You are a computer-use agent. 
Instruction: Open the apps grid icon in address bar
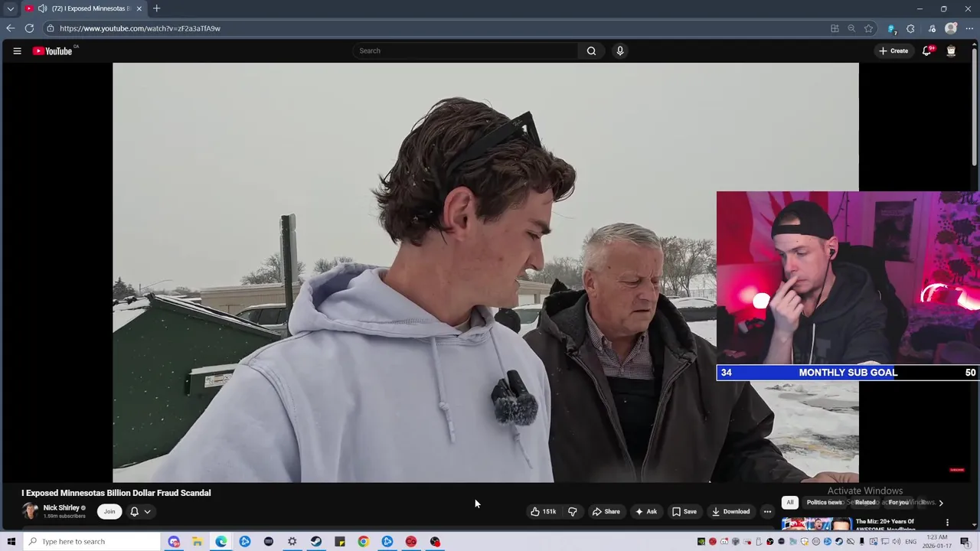click(835, 28)
